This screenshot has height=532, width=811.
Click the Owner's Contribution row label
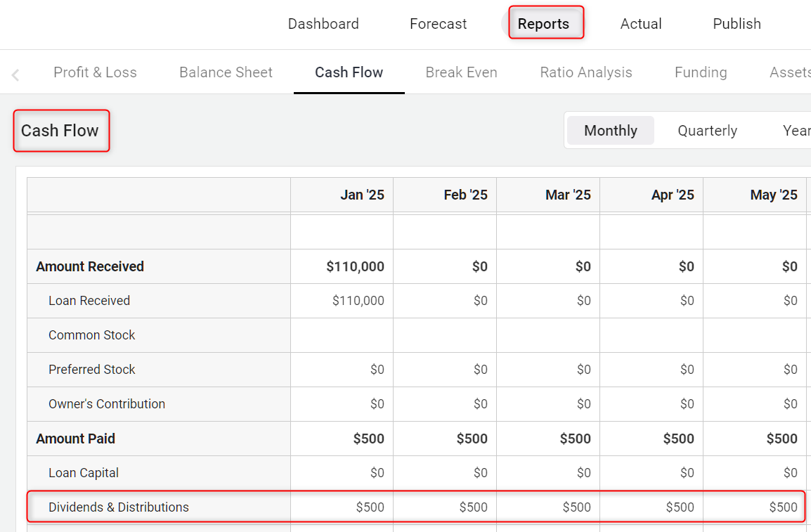107,404
